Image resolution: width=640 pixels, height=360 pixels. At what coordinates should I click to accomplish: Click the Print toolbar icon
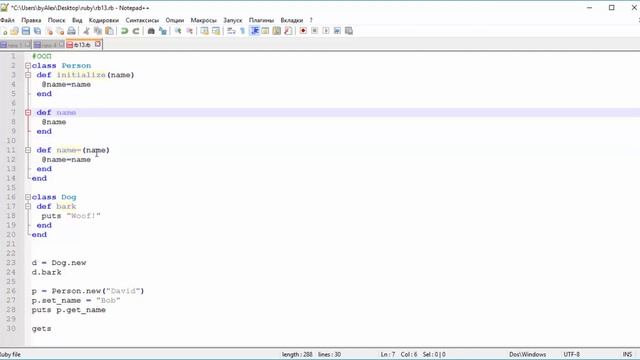(x=71, y=31)
